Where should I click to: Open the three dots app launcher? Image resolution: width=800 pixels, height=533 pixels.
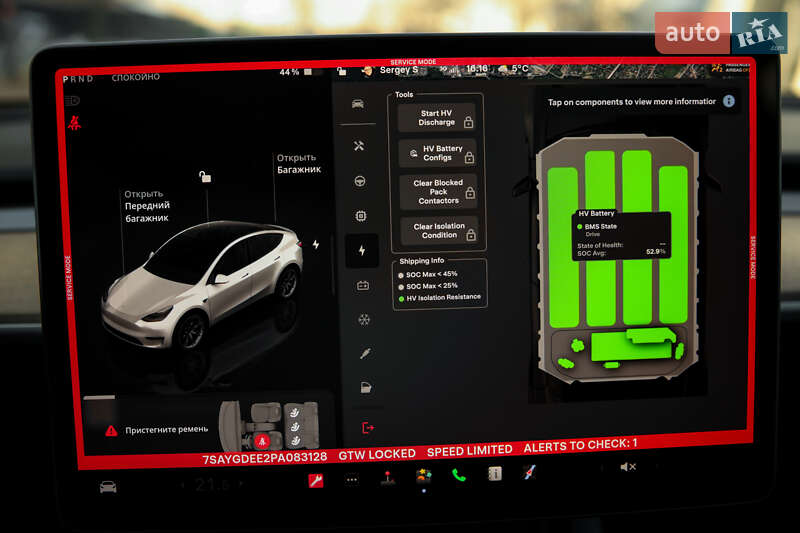[352, 479]
